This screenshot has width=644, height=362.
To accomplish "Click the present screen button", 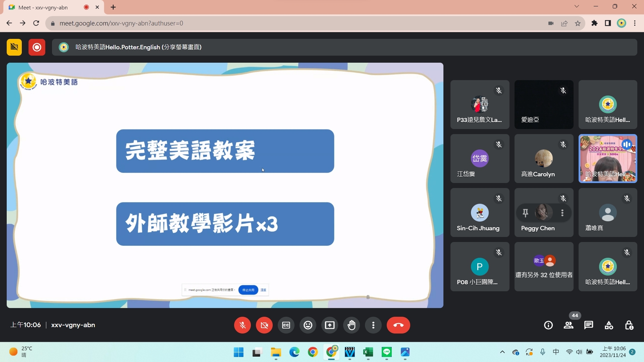I will (x=329, y=325).
